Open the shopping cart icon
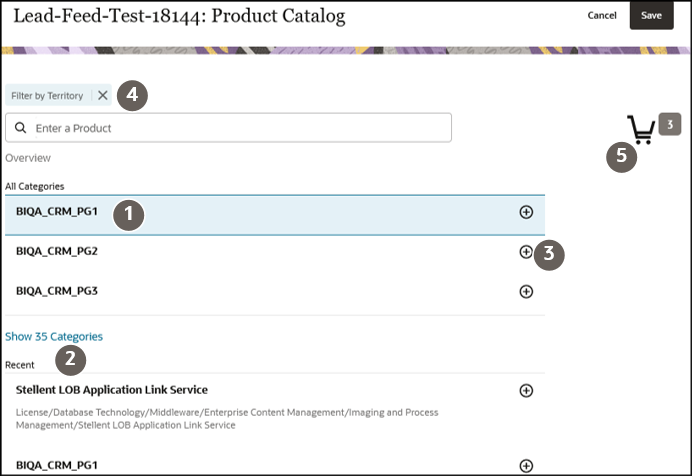The width and height of the screenshot is (692, 476). 641,129
